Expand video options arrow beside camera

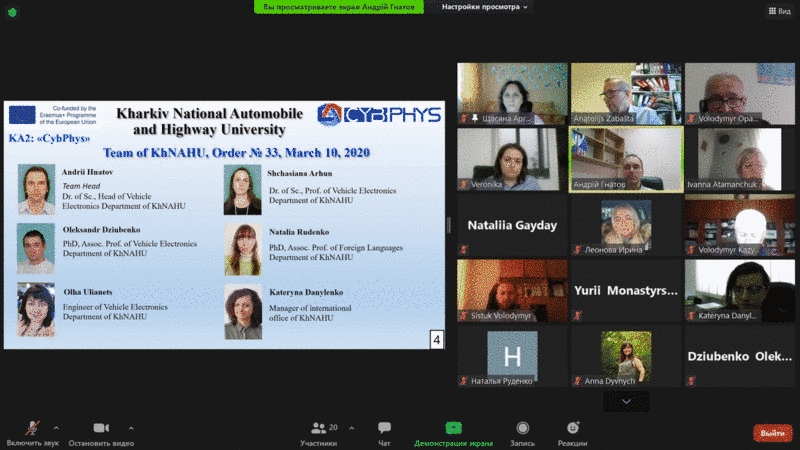click(x=131, y=428)
